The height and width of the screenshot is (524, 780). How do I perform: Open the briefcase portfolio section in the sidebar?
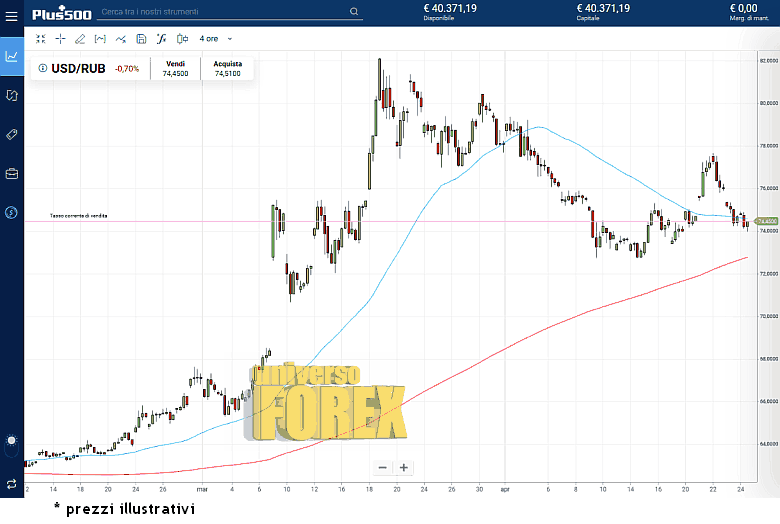point(12,173)
